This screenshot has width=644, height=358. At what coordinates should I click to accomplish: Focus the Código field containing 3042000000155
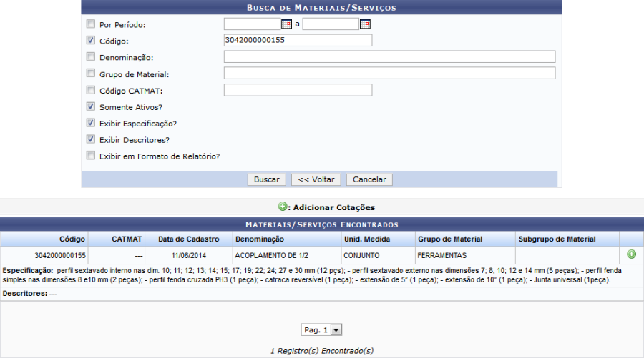[x=298, y=41]
